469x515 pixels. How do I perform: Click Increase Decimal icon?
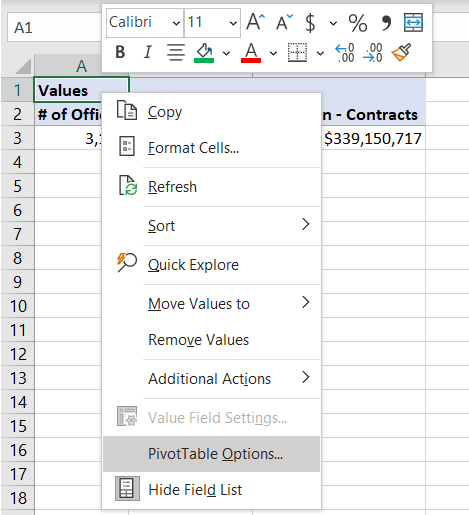345,53
